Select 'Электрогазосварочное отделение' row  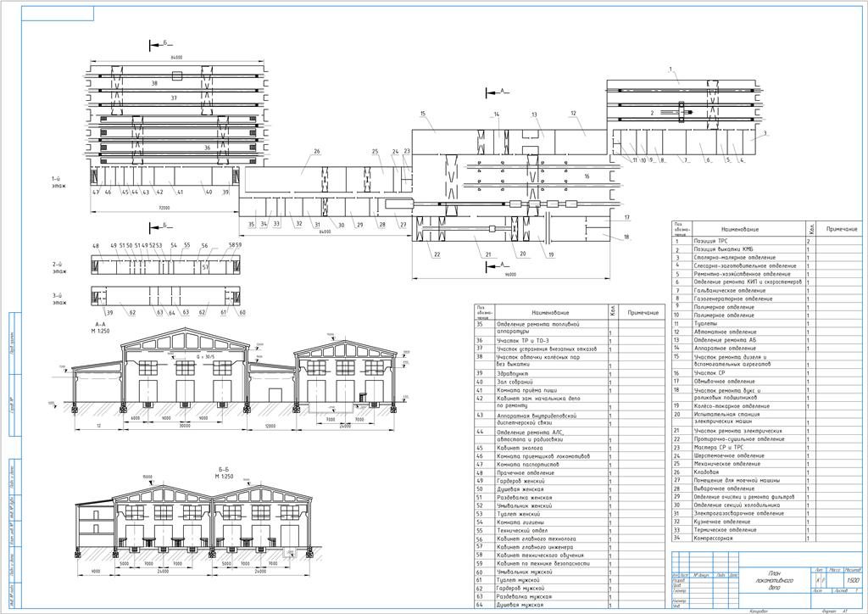pyautogui.click(x=766, y=513)
